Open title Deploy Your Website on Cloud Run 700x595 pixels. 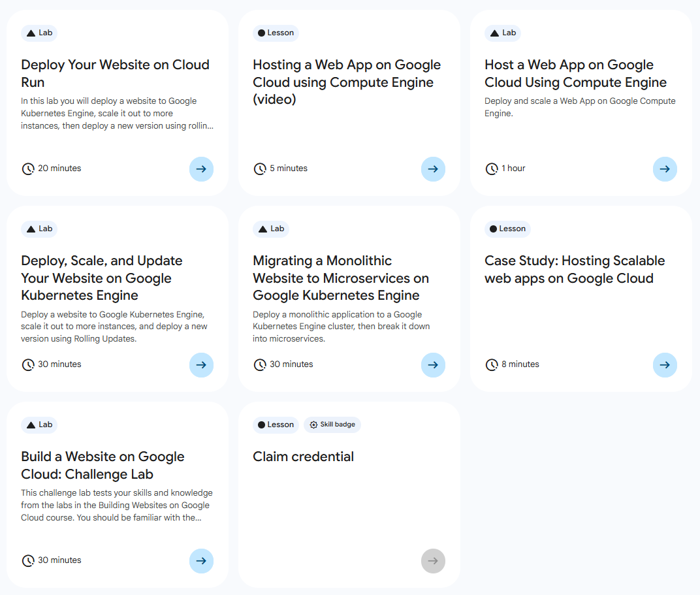click(115, 74)
